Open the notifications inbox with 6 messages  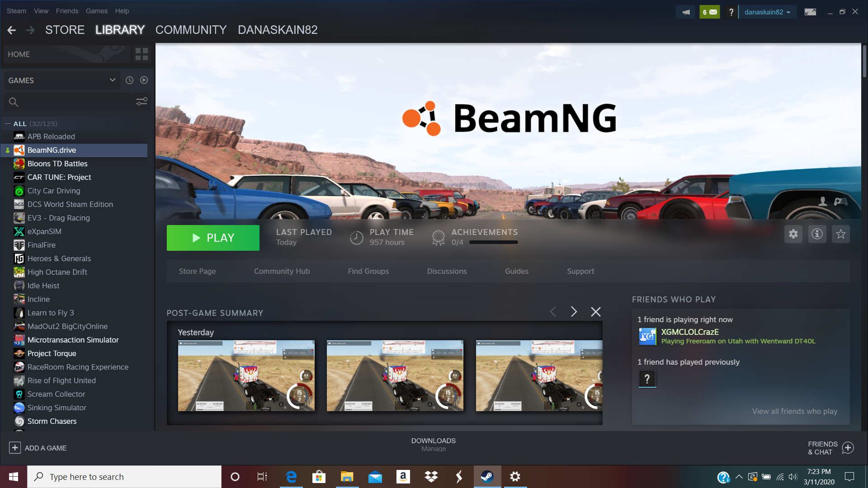pyautogui.click(x=710, y=12)
